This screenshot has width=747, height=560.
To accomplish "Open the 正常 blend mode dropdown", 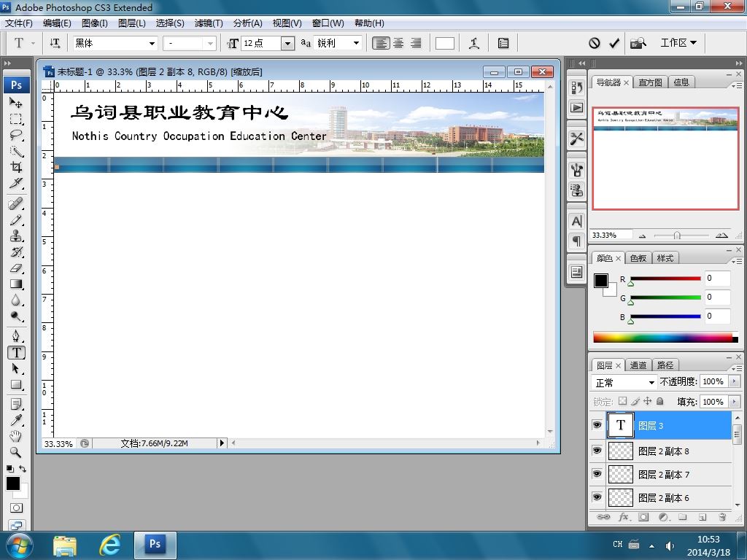I will (x=624, y=382).
